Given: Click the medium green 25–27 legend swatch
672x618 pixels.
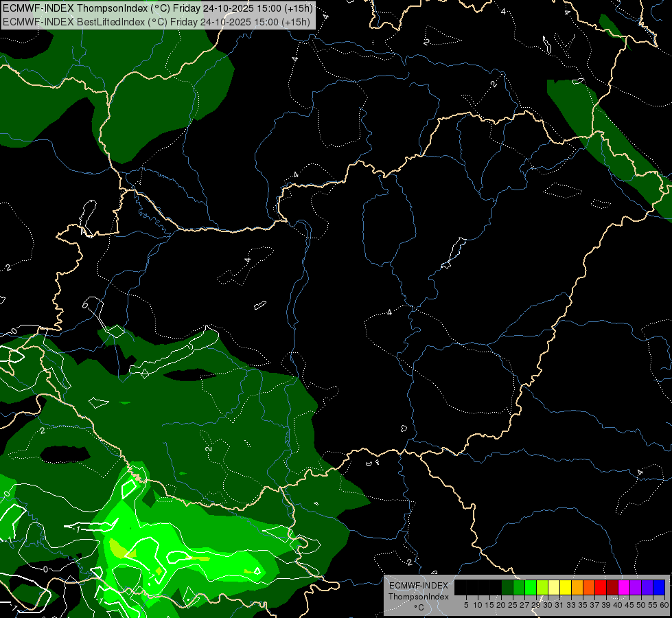Looking at the screenshot, I should point(519,587).
